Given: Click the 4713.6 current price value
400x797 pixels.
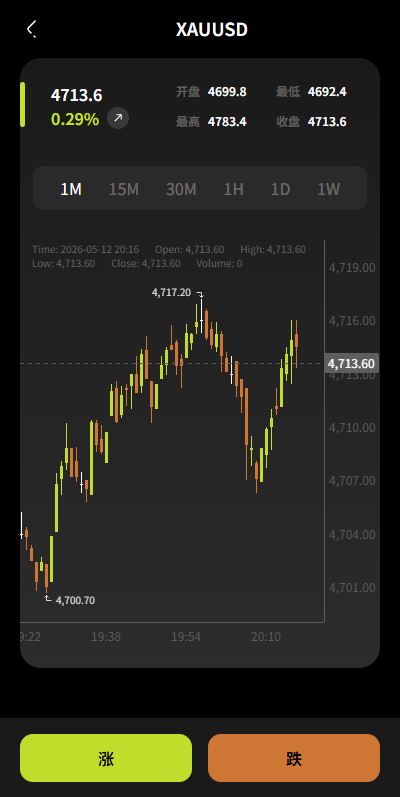Looking at the screenshot, I should pos(77,95).
